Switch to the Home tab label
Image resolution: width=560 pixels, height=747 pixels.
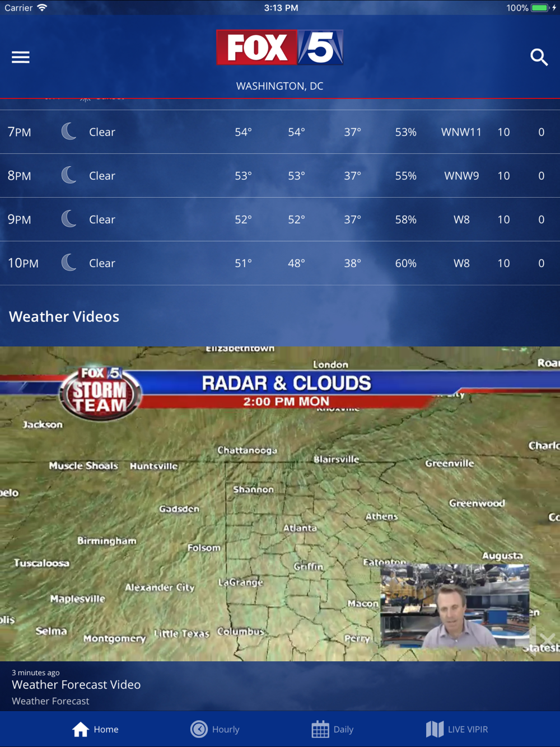point(106,729)
